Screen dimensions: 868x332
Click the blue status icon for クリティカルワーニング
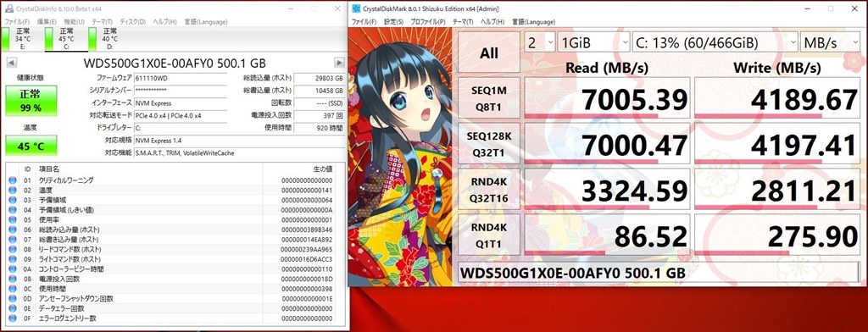13,180
